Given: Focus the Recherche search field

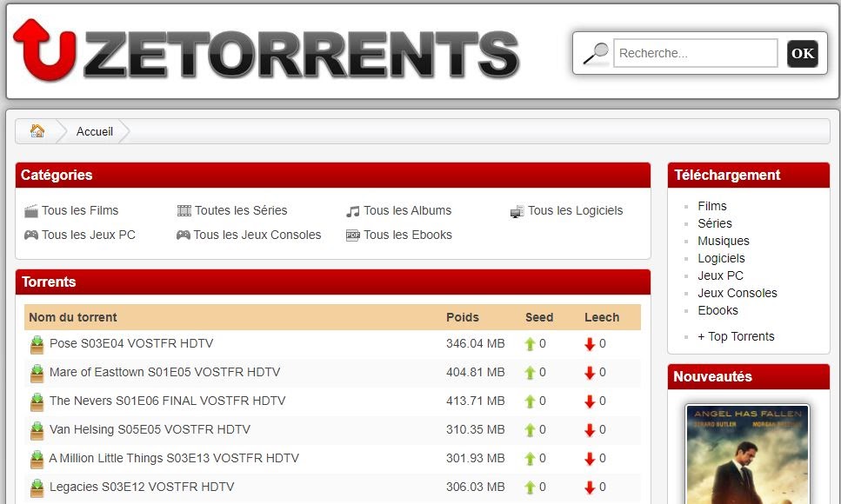Looking at the screenshot, I should [x=695, y=53].
